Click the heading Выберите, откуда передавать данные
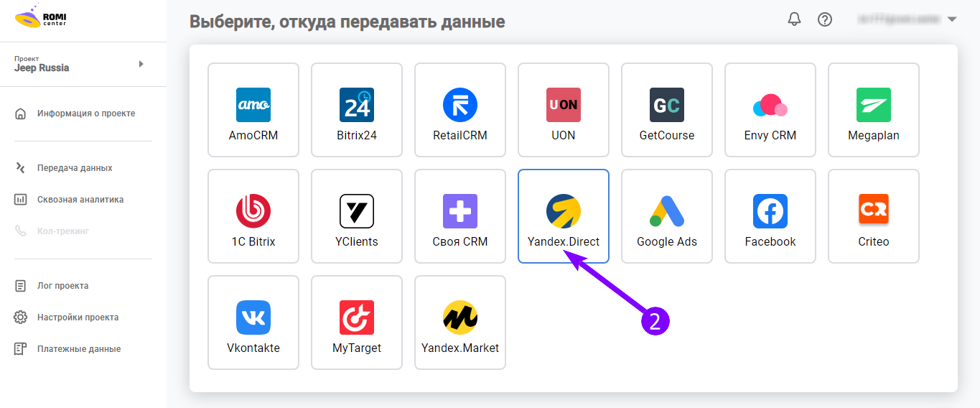The height and width of the screenshot is (408, 980). [347, 22]
